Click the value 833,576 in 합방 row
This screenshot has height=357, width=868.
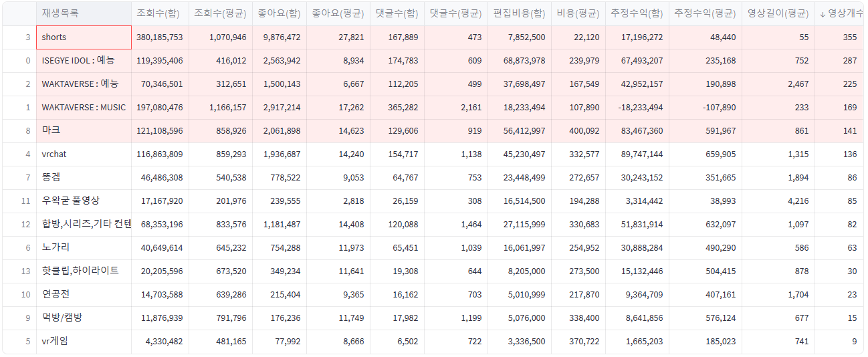(220, 225)
